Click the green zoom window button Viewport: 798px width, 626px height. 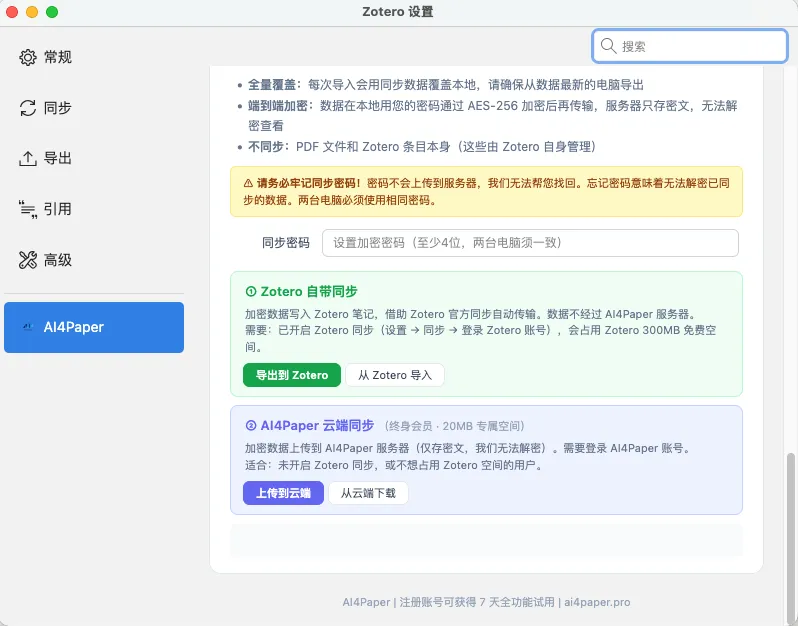pyautogui.click(x=52, y=12)
